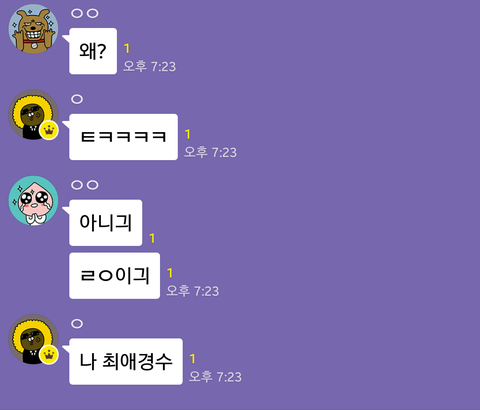
Task: Click the crown badge beside 나 최애경수
Action: pyautogui.click(x=49, y=355)
